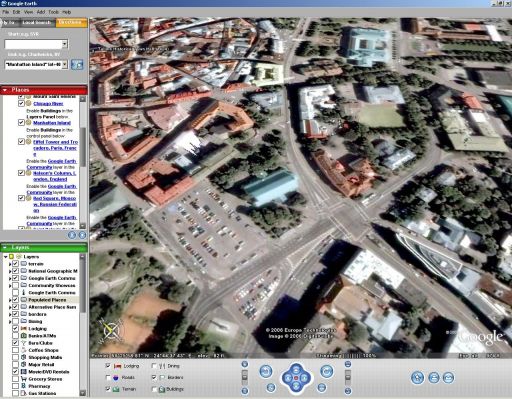Pan left with the navigation pad arrow
The image size is (512, 399).
click(x=287, y=378)
